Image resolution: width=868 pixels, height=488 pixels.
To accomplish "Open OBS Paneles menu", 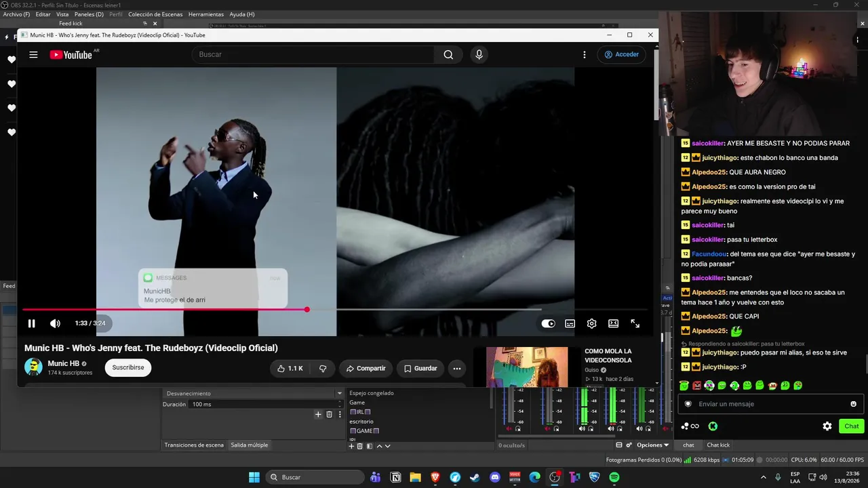I will click(89, 14).
